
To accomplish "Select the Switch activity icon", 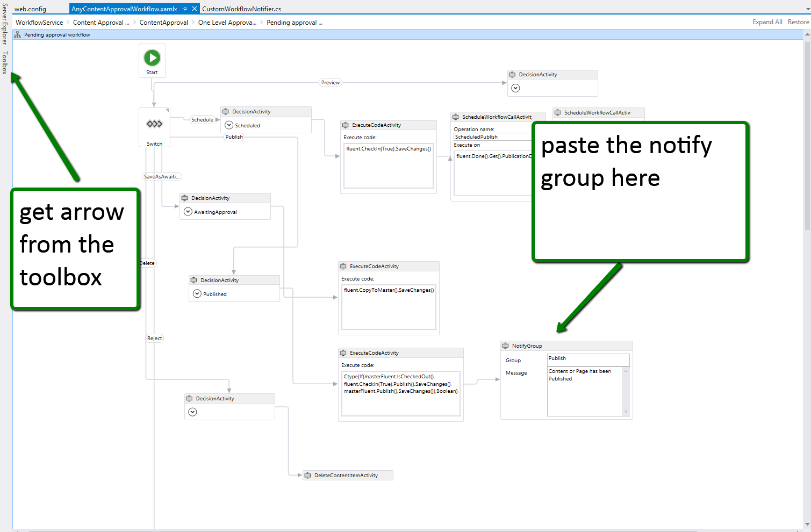I will click(x=154, y=124).
